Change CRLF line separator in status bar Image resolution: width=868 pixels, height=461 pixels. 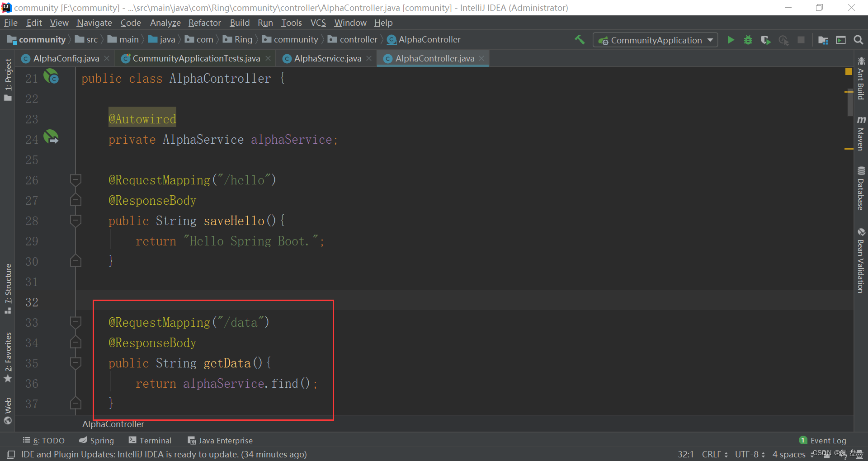715,454
